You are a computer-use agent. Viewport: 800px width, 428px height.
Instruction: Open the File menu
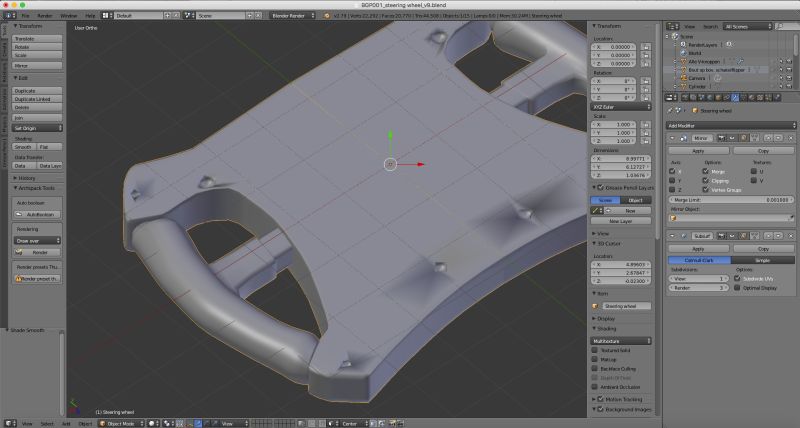click(x=26, y=16)
